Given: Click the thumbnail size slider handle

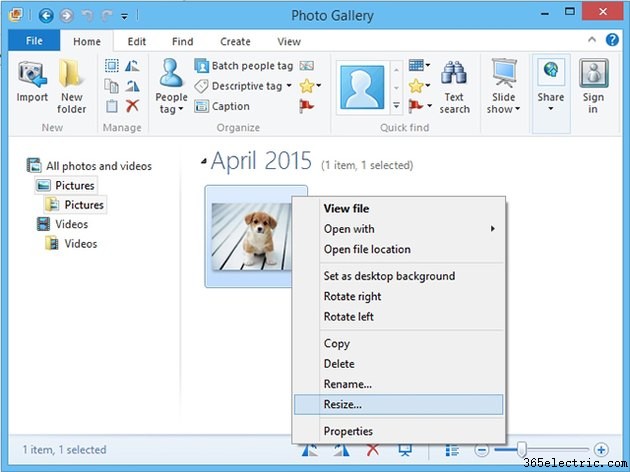Looking at the screenshot, I should (x=521, y=450).
